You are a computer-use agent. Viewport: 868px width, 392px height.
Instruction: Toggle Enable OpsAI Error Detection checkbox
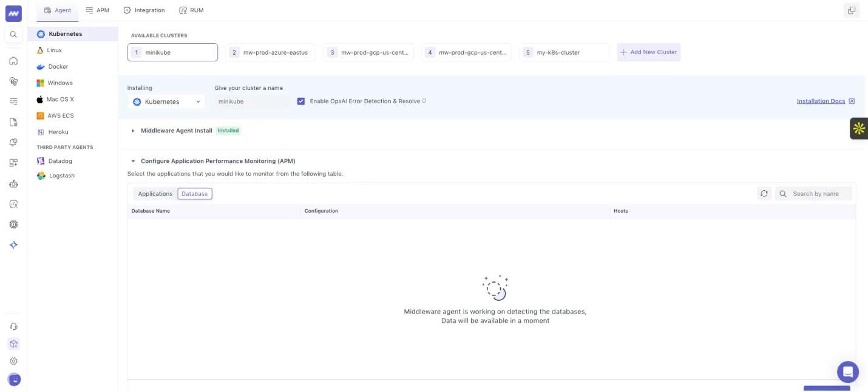tap(301, 101)
